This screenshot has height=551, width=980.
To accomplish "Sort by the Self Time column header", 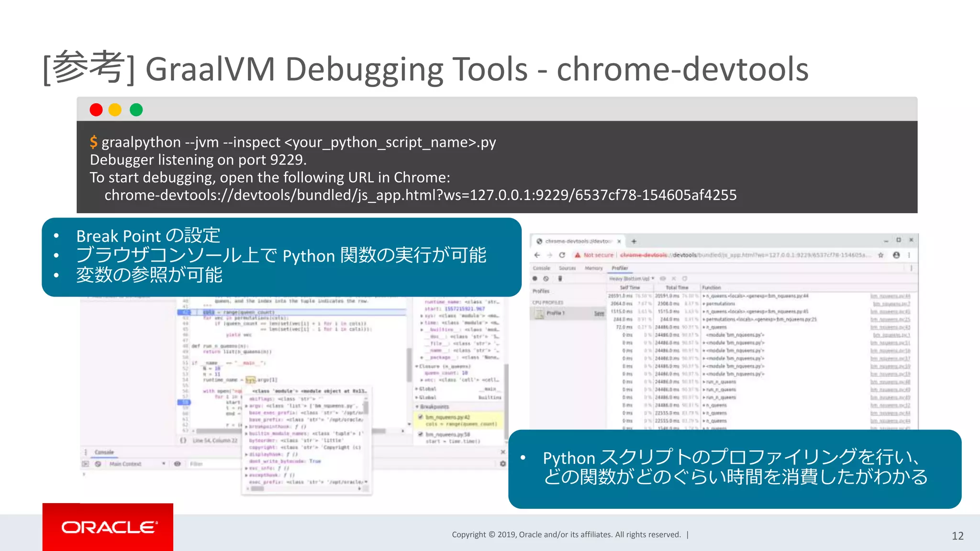I will [x=630, y=287].
